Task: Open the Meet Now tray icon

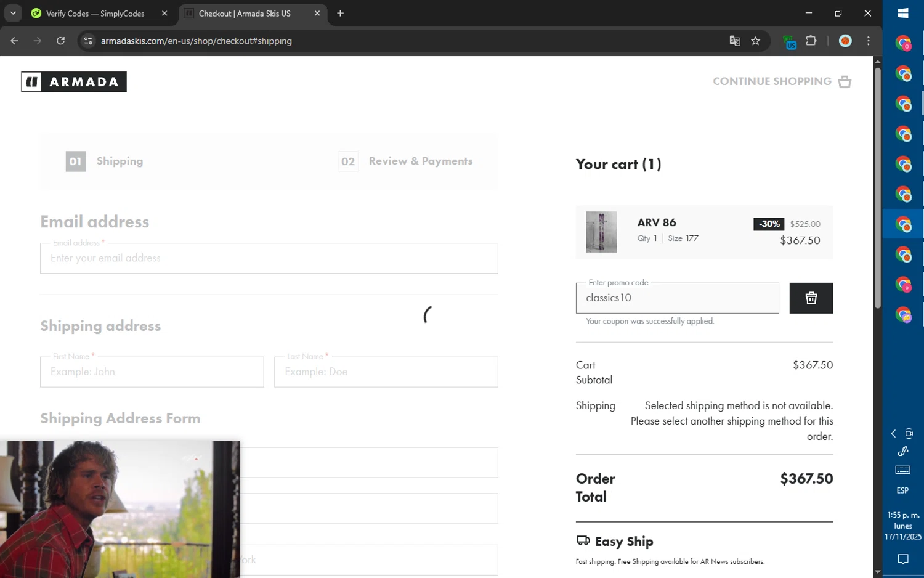Action: coord(909,434)
